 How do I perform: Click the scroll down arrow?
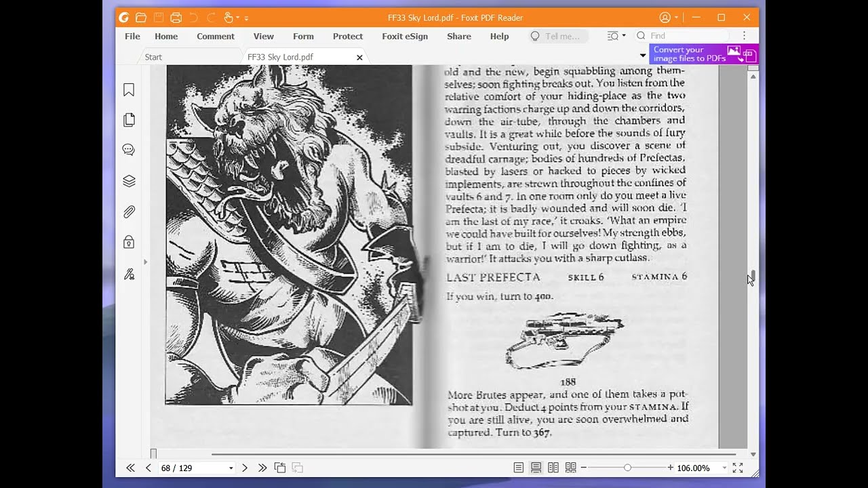click(753, 453)
